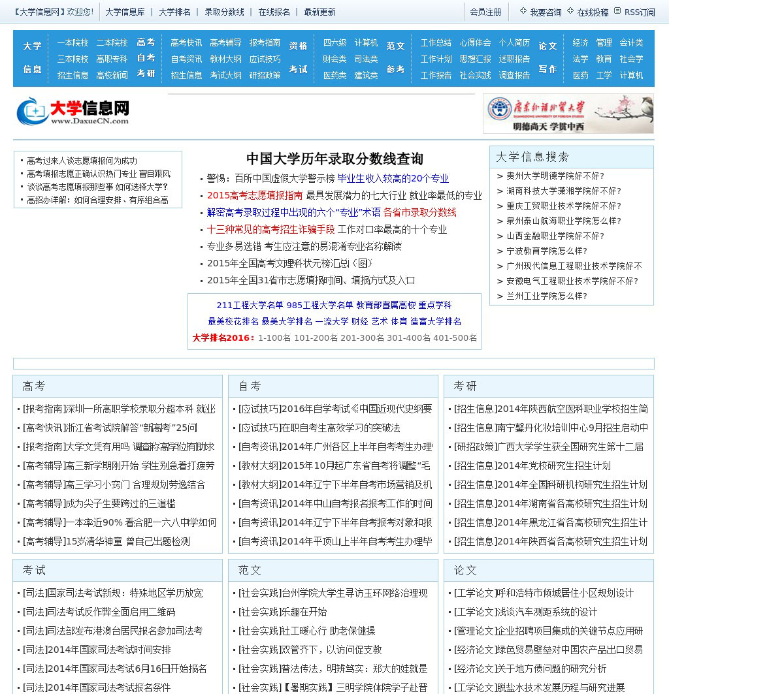
Task: Click the plus icon beside 我要咨询
Action: 523,11
